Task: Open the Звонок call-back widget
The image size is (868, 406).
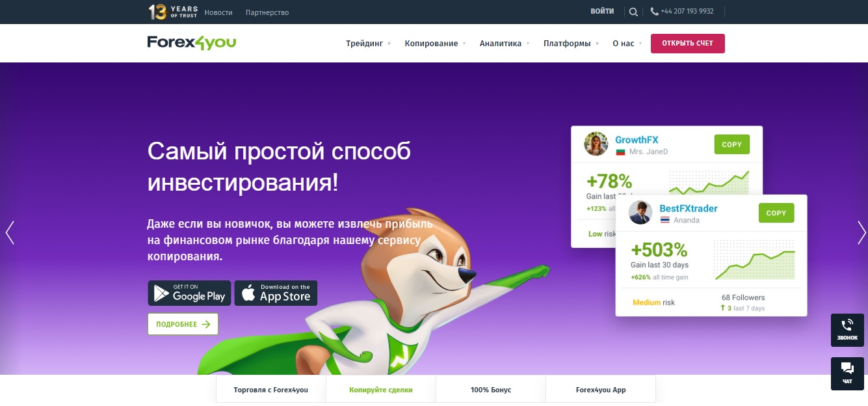Action: click(x=847, y=330)
